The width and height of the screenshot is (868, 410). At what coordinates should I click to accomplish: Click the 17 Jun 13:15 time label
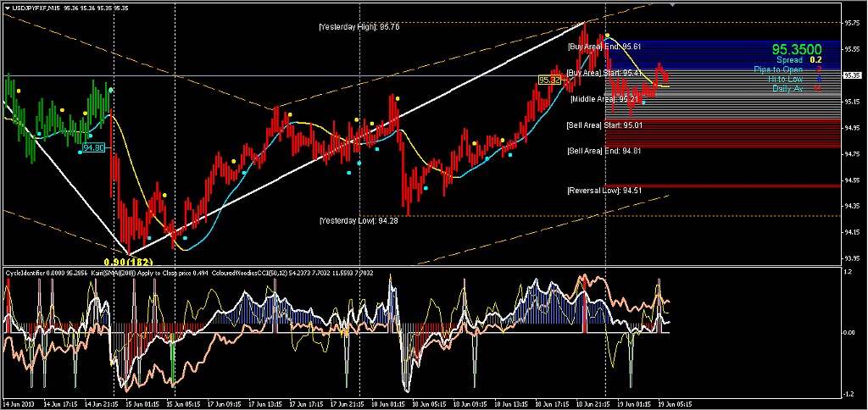265,404
